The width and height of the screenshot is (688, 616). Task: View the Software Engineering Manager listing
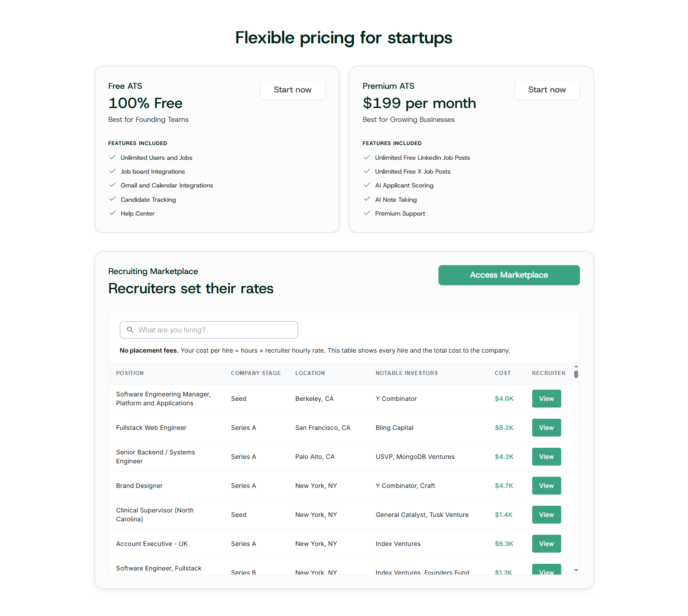546,398
